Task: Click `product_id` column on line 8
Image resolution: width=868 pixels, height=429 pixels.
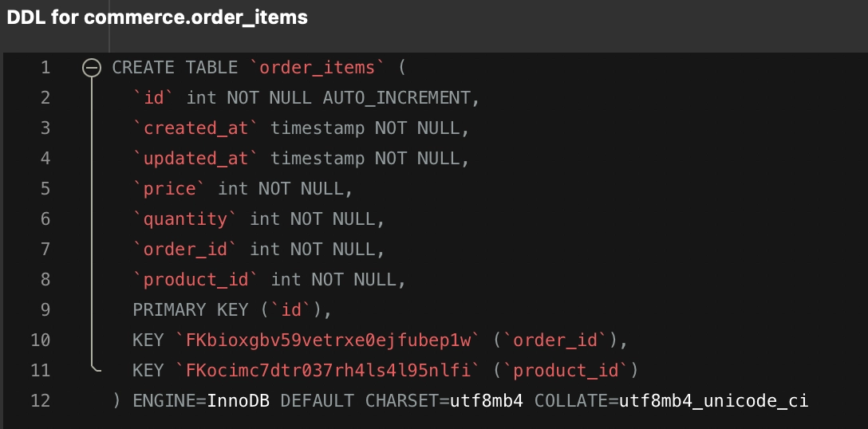Action: tap(195, 280)
